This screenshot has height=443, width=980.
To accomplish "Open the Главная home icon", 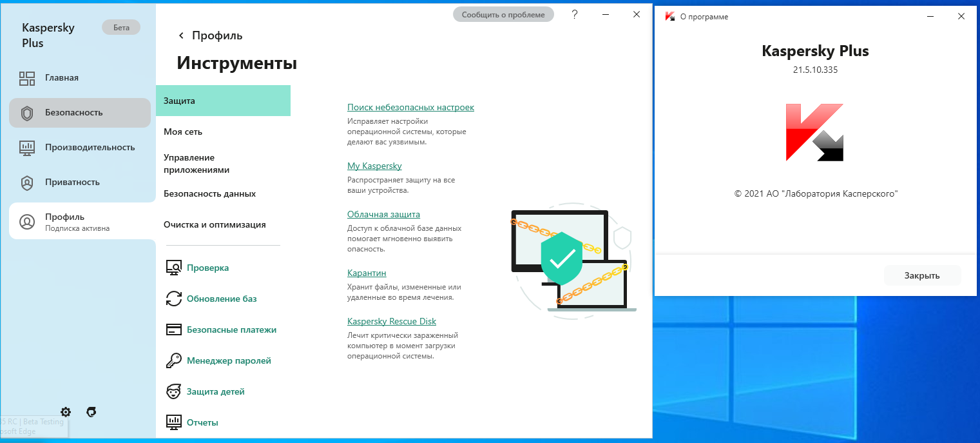I will pyautogui.click(x=27, y=79).
